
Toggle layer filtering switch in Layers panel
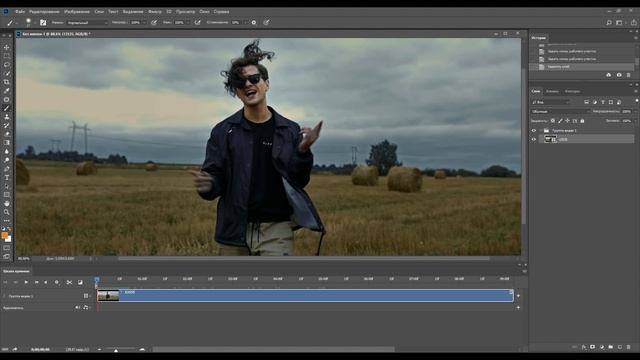click(636, 101)
